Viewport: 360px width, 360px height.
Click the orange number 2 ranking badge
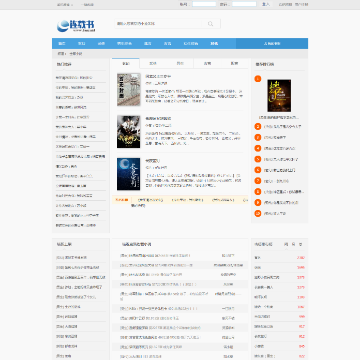[x=258, y=127]
